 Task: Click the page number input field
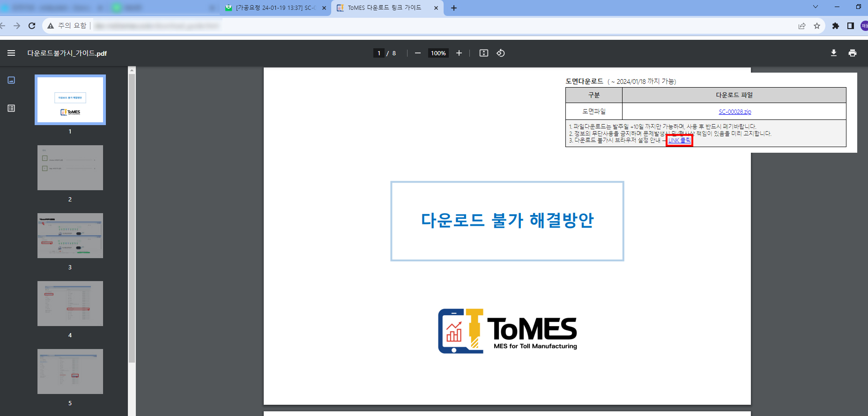coord(378,53)
